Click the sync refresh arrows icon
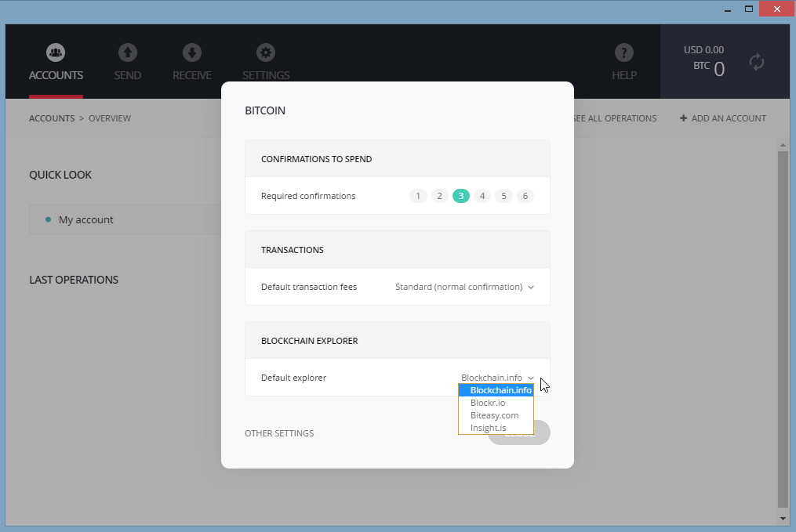 (x=757, y=63)
